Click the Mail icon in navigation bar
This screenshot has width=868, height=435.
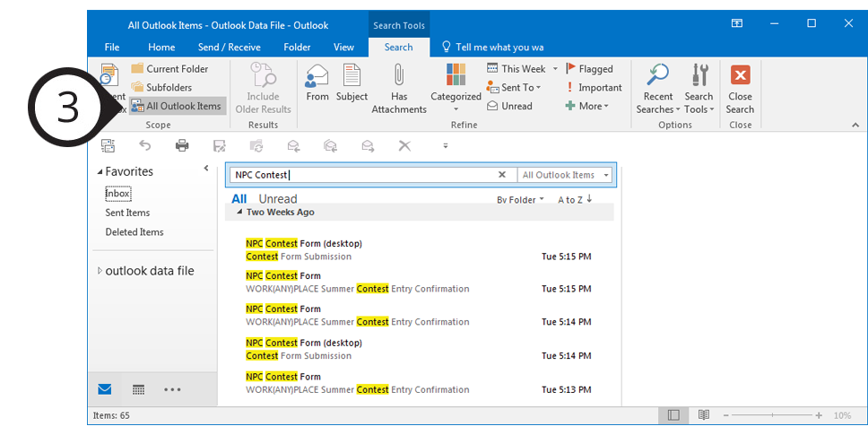tap(105, 389)
